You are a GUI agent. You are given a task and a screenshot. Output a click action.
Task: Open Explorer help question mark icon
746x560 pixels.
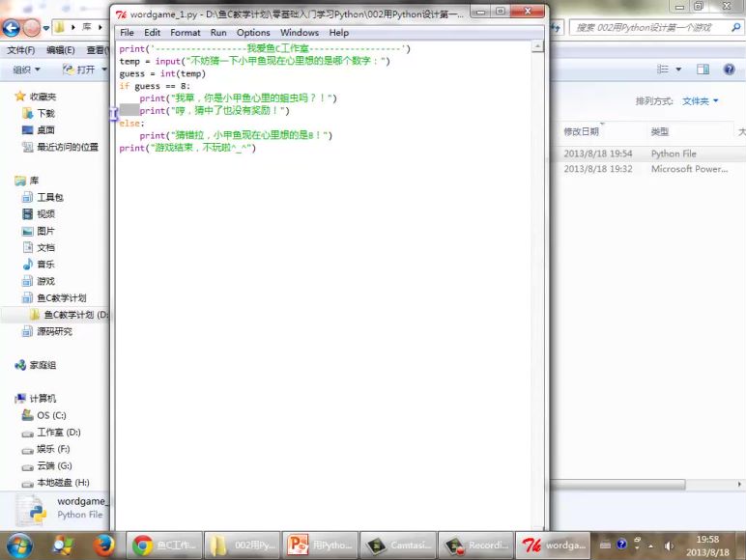tap(729, 70)
